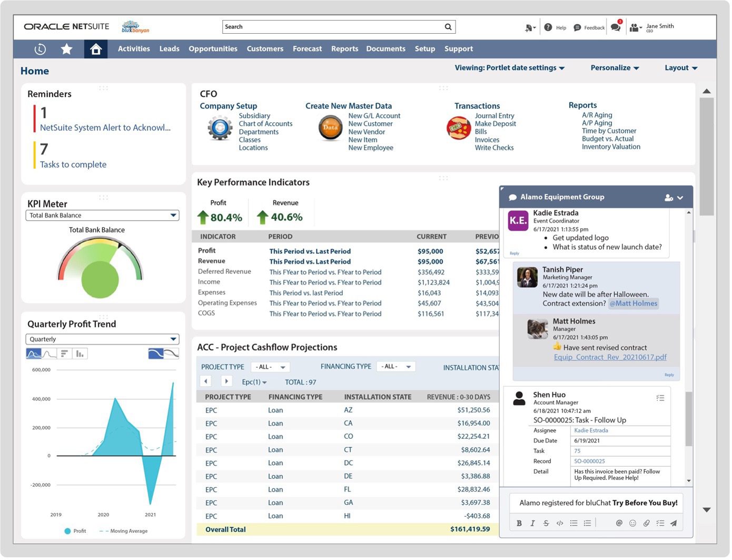Open the Reports menu in navigation bar
The image size is (732, 560).
[x=344, y=49]
